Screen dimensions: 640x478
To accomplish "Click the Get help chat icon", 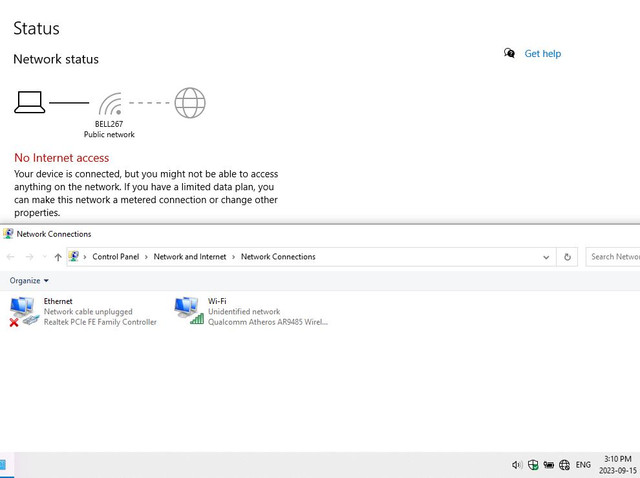I will coord(509,53).
